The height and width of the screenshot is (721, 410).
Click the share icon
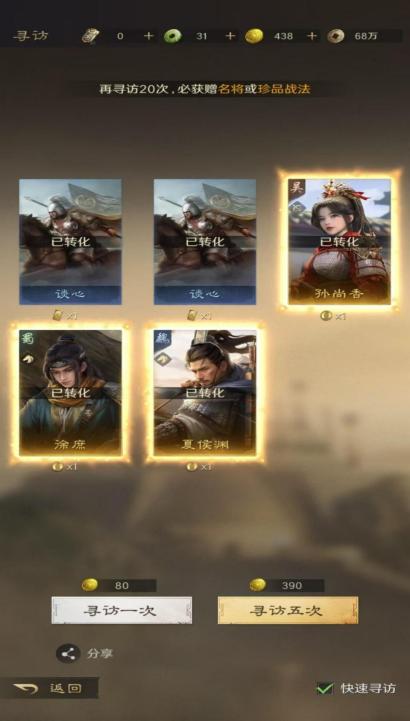[68, 653]
